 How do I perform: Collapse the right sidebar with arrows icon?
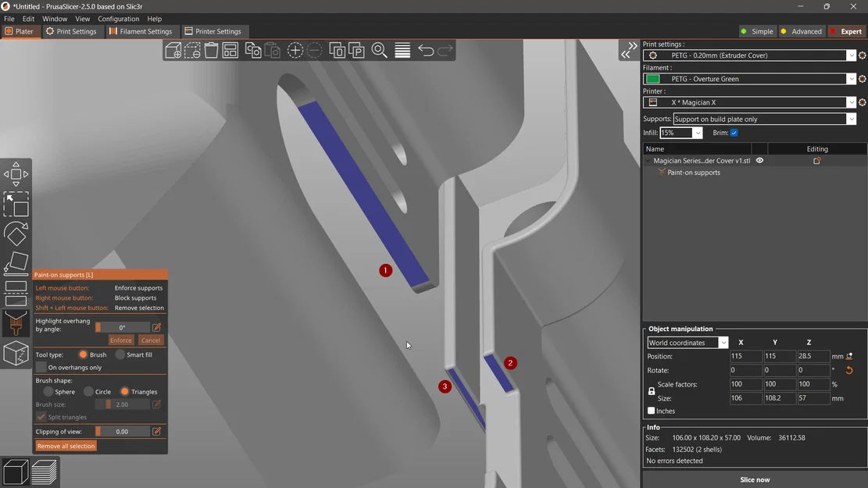629,50
